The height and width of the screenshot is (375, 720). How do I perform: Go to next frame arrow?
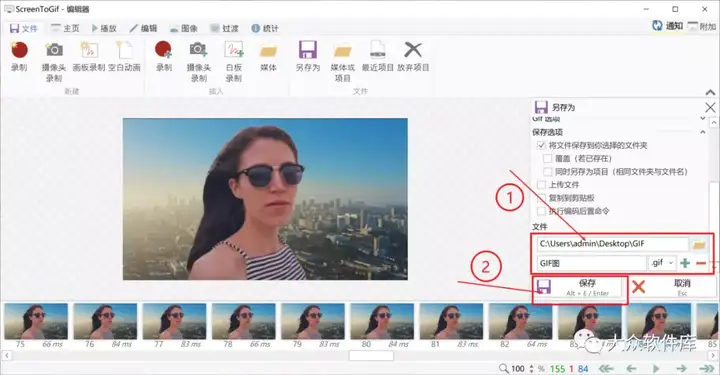pos(681,369)
